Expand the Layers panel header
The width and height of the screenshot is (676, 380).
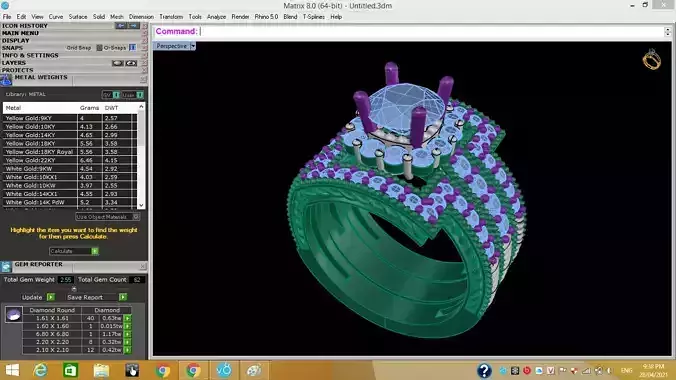pyautogui.click(x=14, y=63)
